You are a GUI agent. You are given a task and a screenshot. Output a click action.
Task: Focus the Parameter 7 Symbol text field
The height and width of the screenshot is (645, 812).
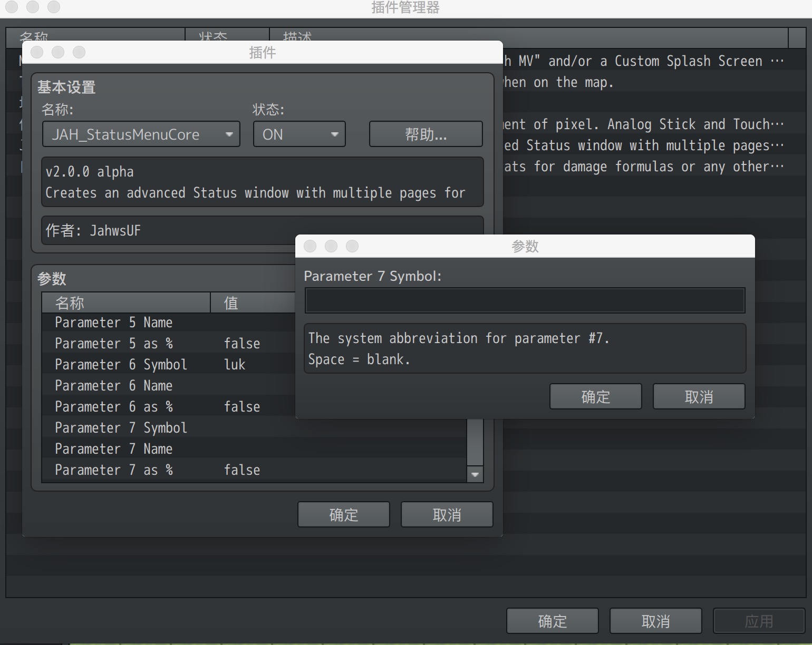tap(525, 300)
